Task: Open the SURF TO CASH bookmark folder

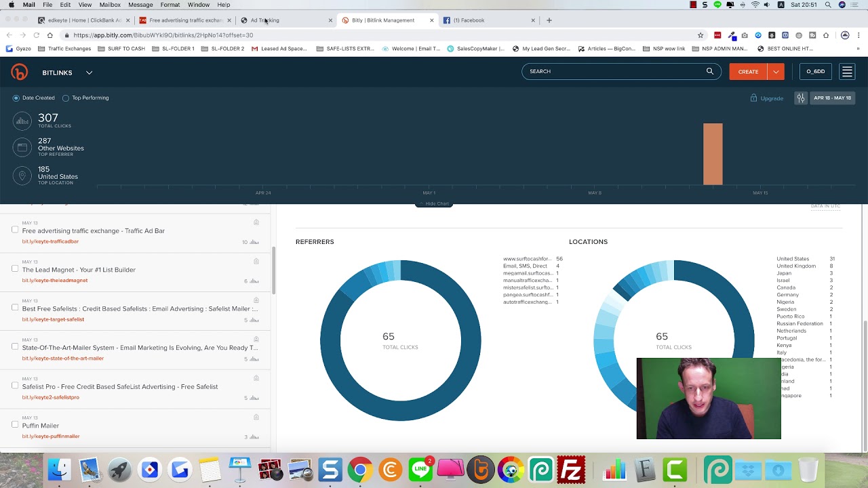Action: (121, 49)
